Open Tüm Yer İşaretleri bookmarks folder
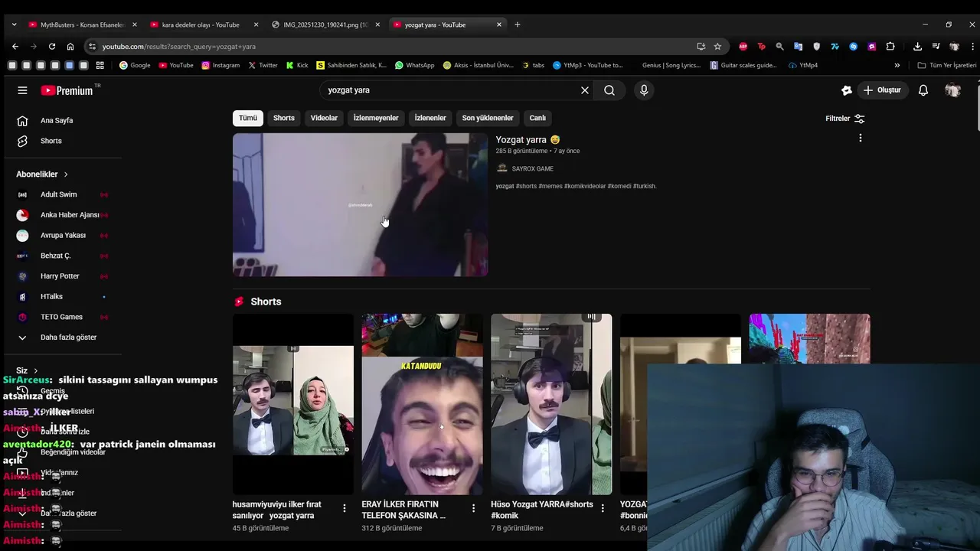The width and height of the screenshot is (980, 551). [947, 65]
